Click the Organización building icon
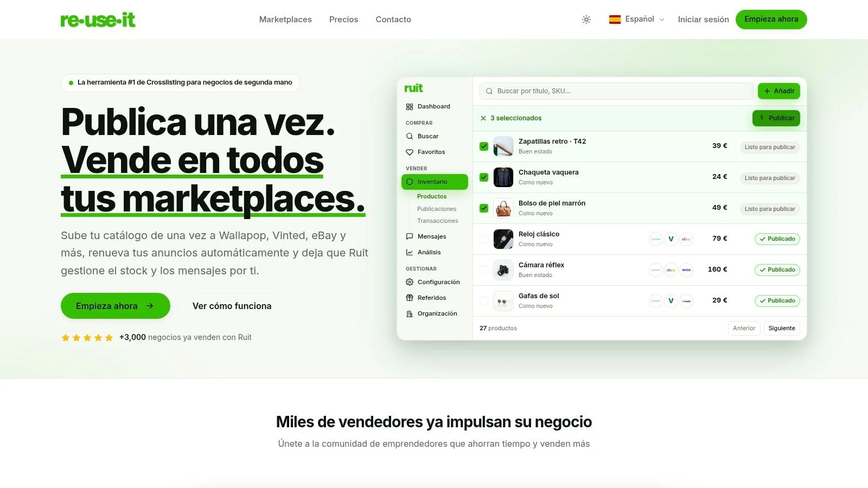Screen dimensions: 868x488 click(x=410, y=313)
